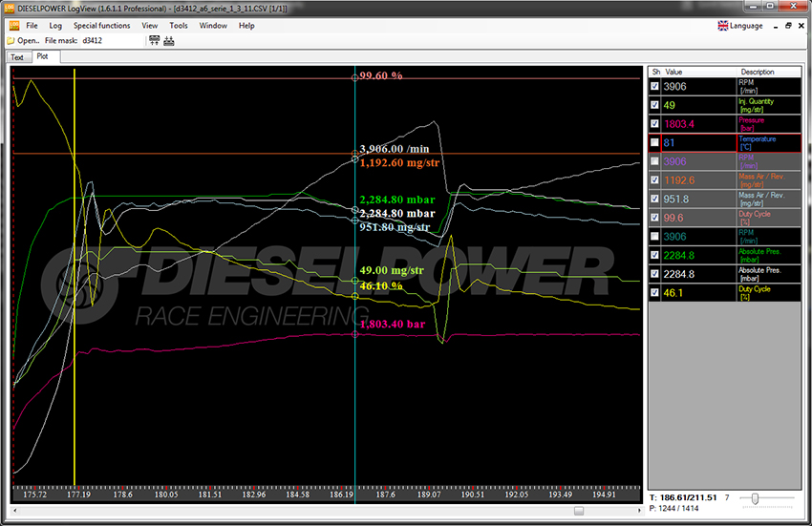Click the P: 1244 / 1414 status text

[673, 509]
